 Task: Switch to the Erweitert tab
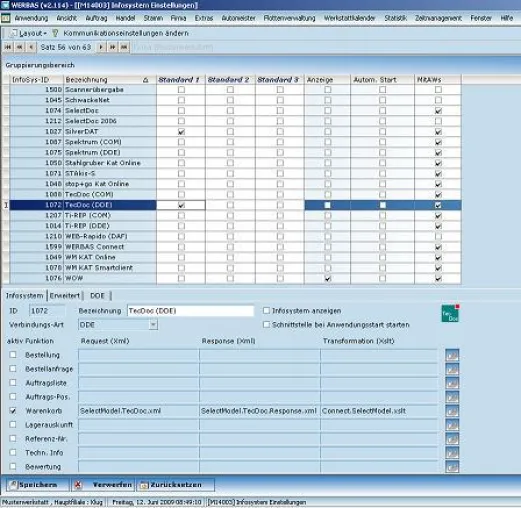coord(65,296)
